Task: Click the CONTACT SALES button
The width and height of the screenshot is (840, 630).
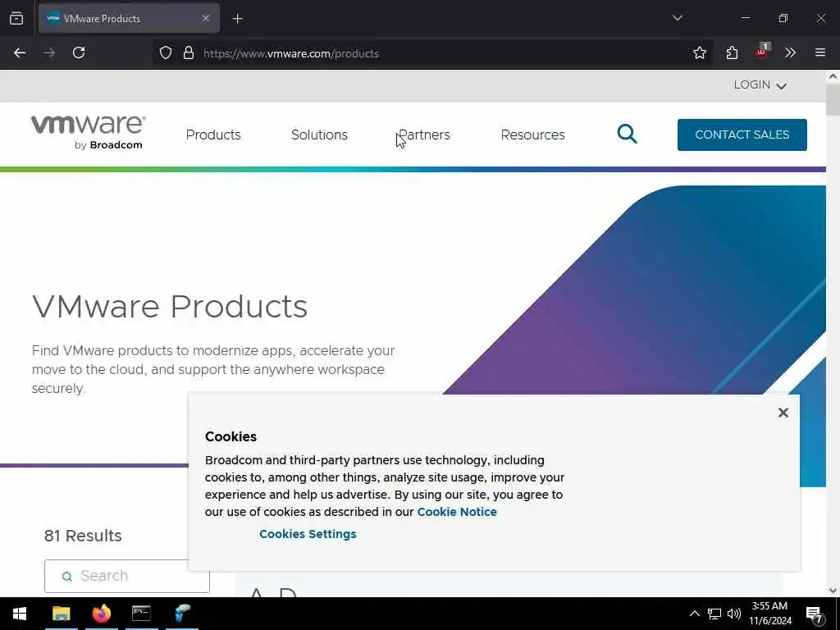Action: click(x=742, y=135)
